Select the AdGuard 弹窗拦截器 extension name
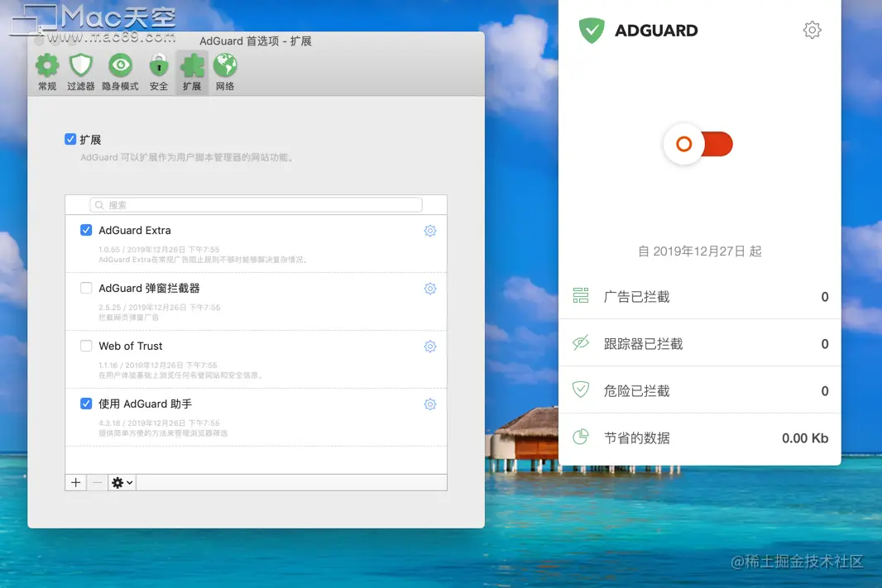This screenshot has width=882, height=588. (149, 288)
